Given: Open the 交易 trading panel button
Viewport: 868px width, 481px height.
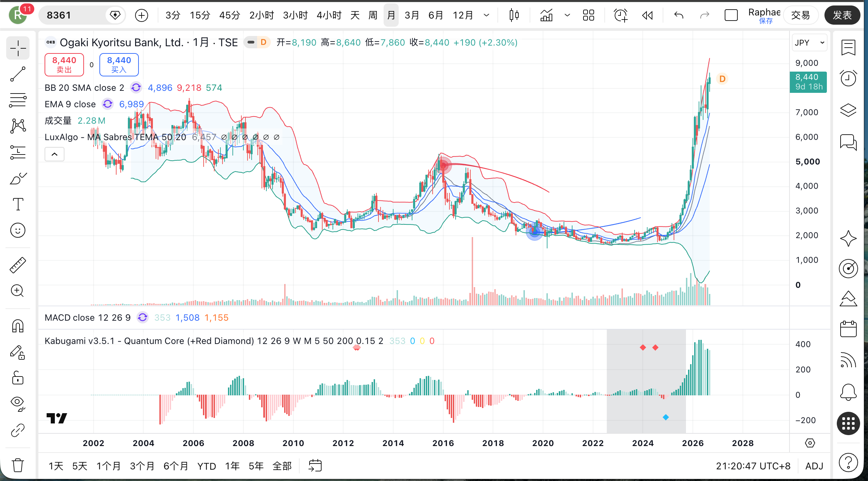Looking at the screenshot, I should 800,15.
